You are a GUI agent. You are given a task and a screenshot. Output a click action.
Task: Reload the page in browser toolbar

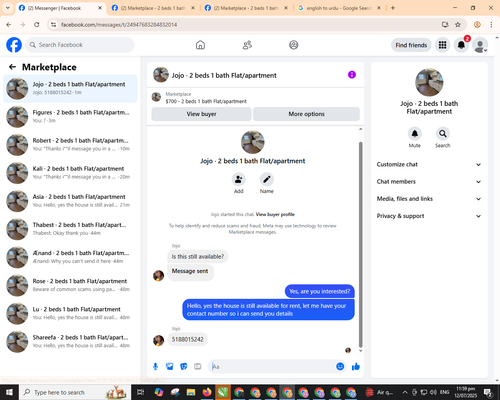point(37,24)
